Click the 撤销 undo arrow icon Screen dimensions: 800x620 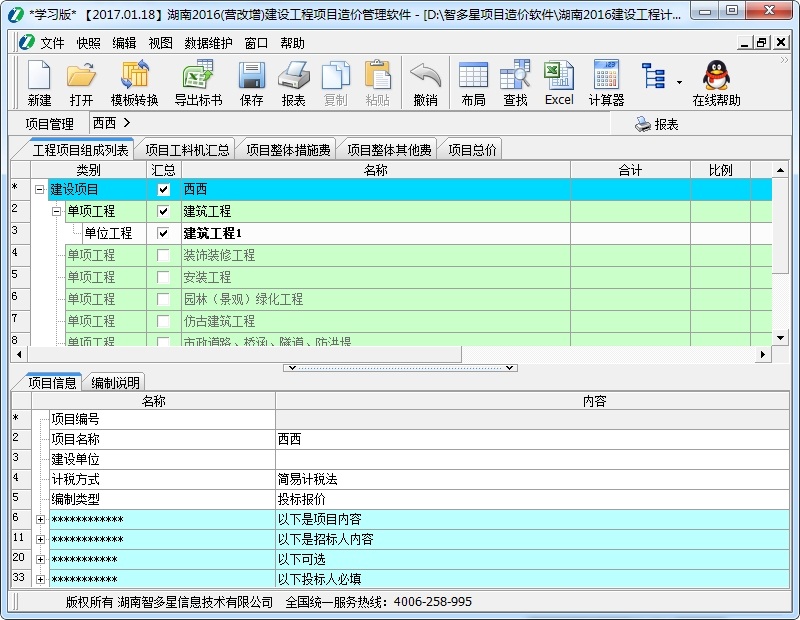tap(425, 77)
